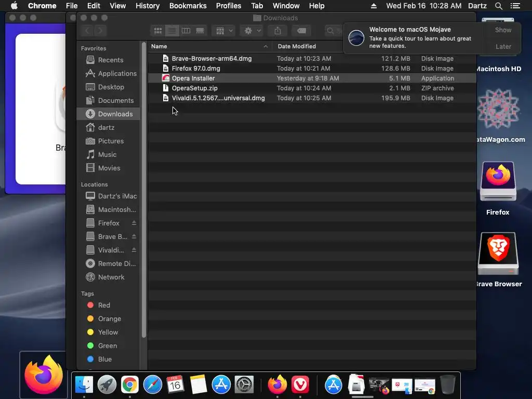Open the Chrome File menu
The image size is (532, 399).
(x=72, y=6)
